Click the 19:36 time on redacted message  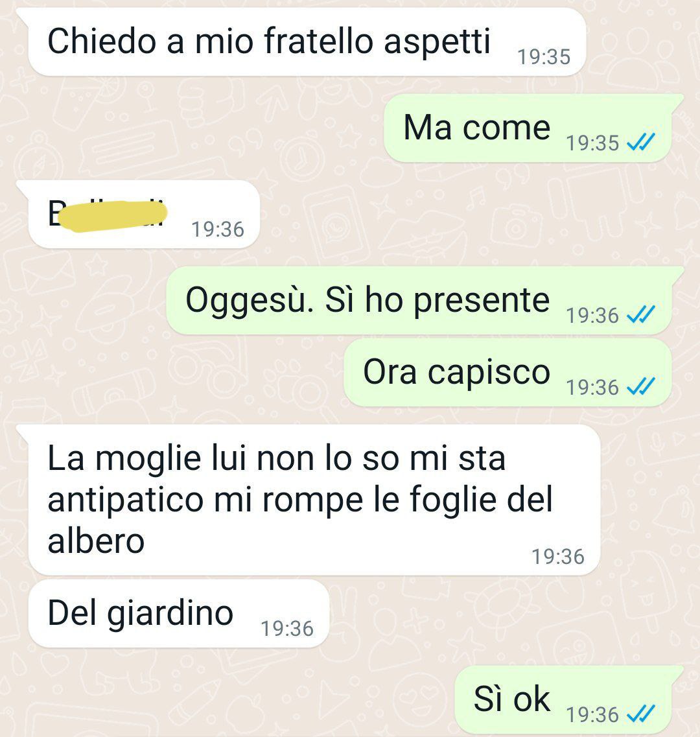coord(218,229)
